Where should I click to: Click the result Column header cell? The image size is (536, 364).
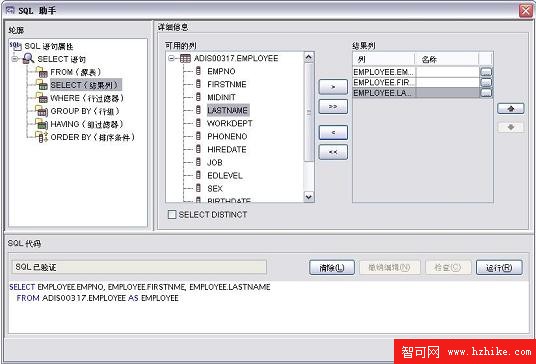tap(384, 59)
